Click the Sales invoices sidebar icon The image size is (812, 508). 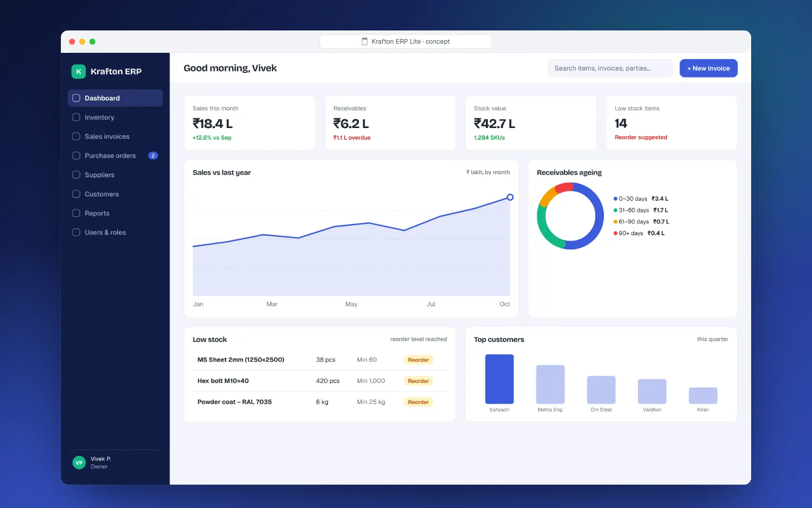pyautogui.click(x=76, y=137)
